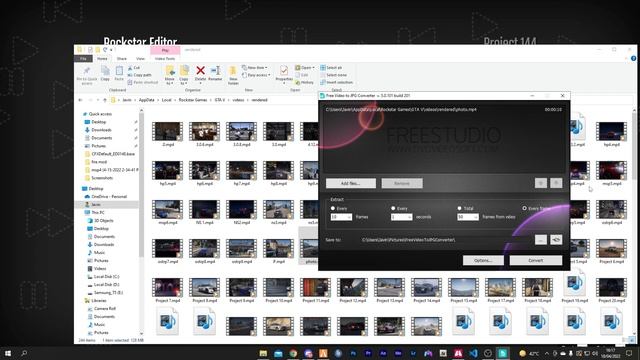Open File Explorer from the taskbar
Image resolution: width=640 pixels, height=360 pixels.
tap(263, 353)
